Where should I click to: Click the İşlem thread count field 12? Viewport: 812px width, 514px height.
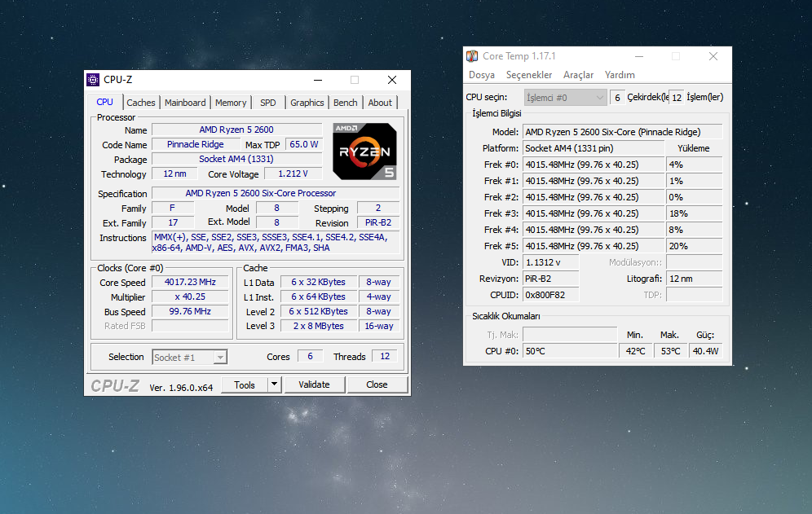[677, 97]
